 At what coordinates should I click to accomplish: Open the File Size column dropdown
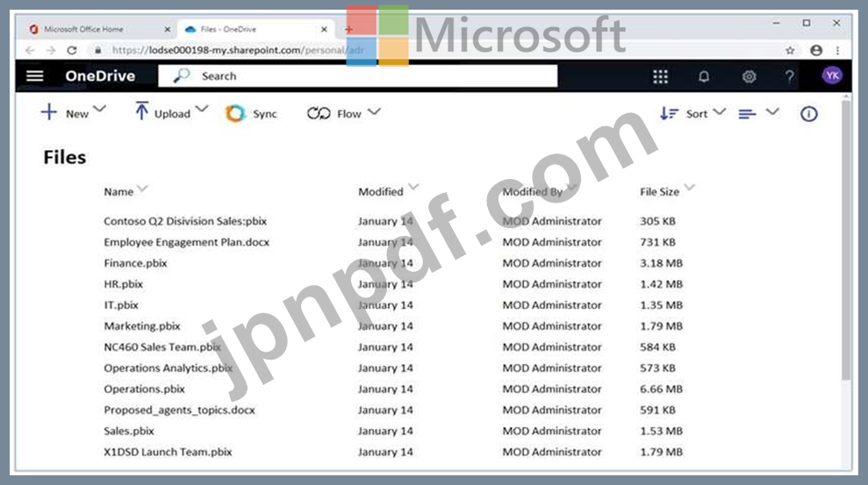coord(689,188)
